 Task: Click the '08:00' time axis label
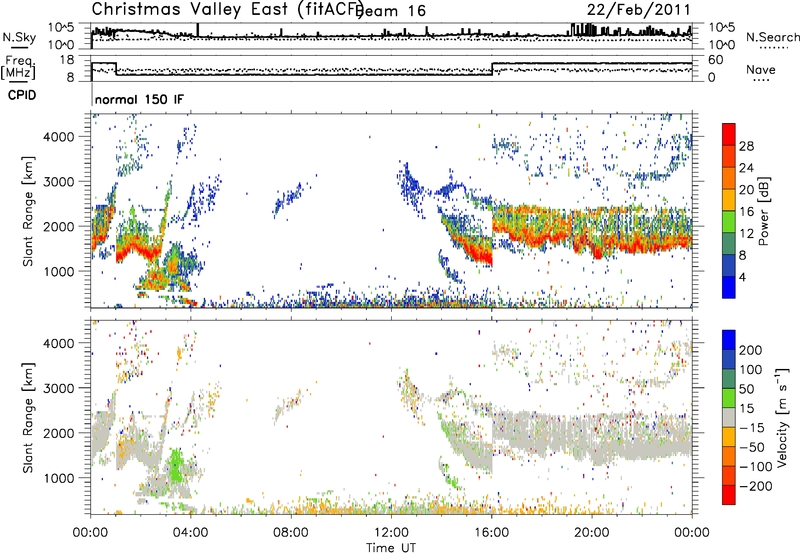[291, 533]
